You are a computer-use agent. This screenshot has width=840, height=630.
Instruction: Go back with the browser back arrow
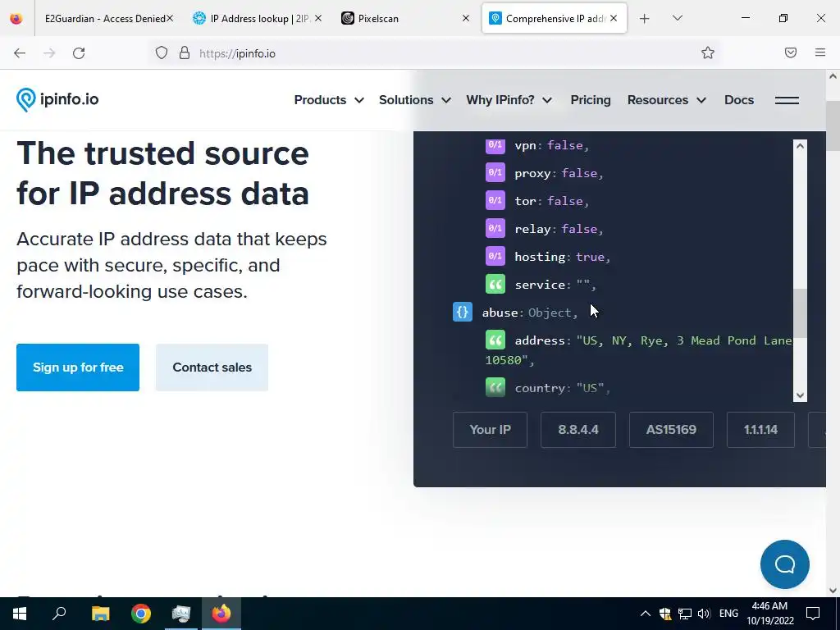pos(20,53)
